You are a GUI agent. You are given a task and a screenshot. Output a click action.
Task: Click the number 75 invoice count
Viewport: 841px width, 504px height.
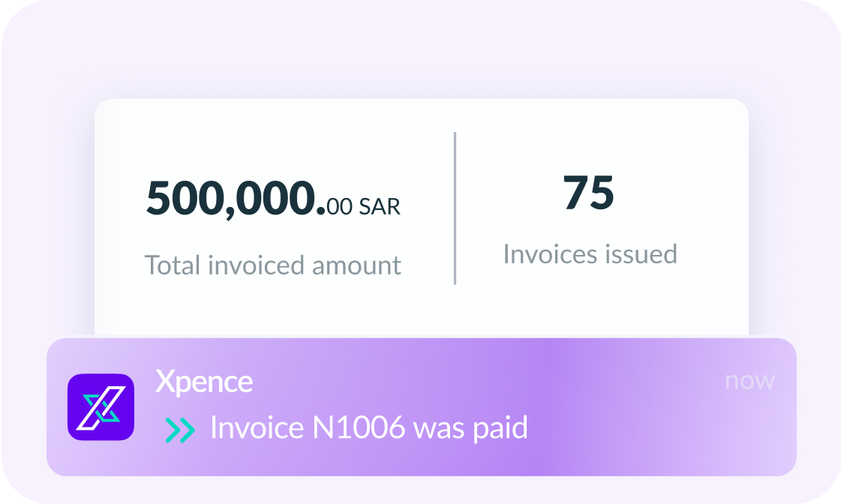pyautogui.click(x=589, y=192)
